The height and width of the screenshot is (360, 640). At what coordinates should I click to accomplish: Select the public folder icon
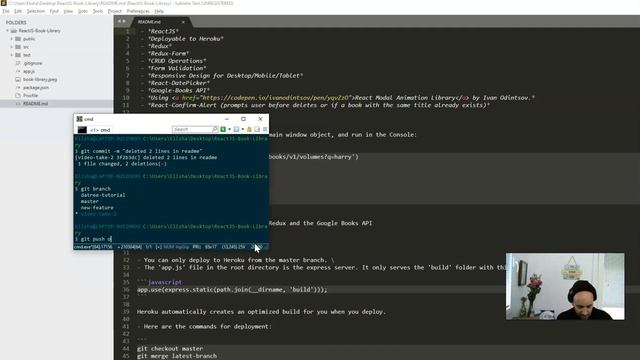pos(18,39)
